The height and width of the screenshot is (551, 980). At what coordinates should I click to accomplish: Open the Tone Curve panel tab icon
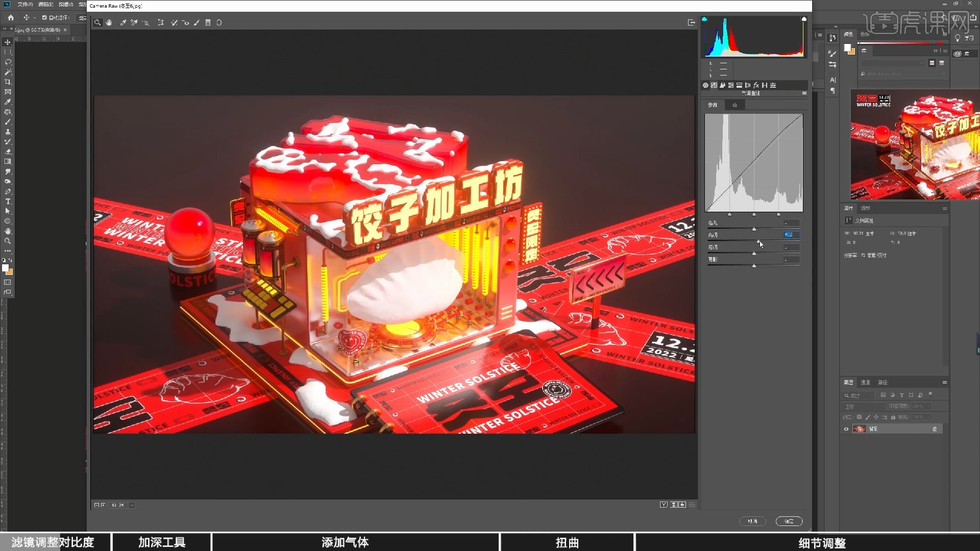(x=714, y=85)
